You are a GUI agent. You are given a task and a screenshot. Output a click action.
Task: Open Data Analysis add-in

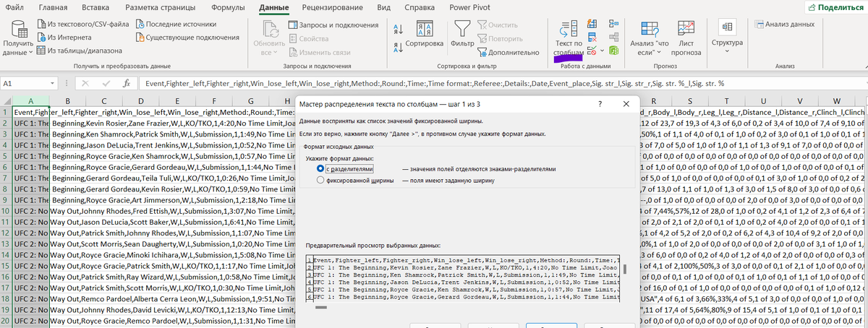[x=784, y=24]
